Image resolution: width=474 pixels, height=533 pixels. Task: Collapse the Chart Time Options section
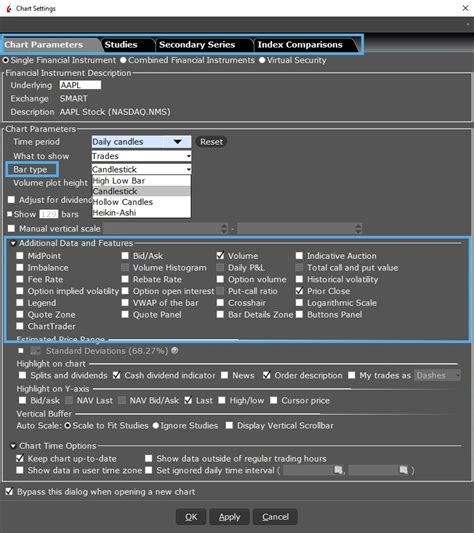coord(13,446)
